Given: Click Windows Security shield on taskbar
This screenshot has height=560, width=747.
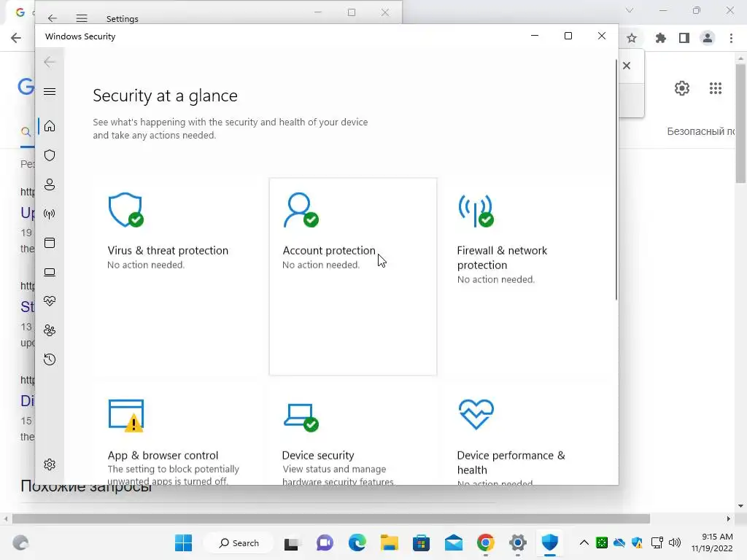Looking at the screenshot, I should pos(550,542).
